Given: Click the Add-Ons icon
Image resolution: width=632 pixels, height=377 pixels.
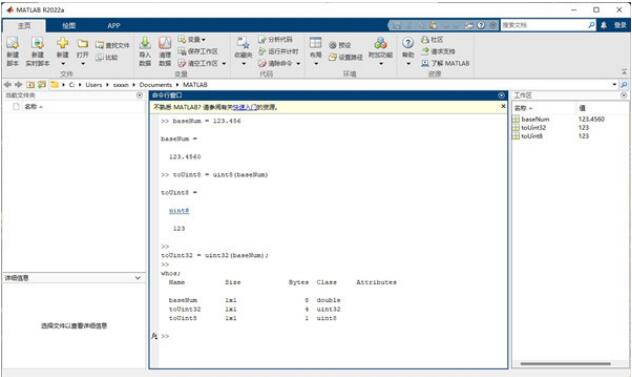Looking at the screenshot, I should coord(380,43).
